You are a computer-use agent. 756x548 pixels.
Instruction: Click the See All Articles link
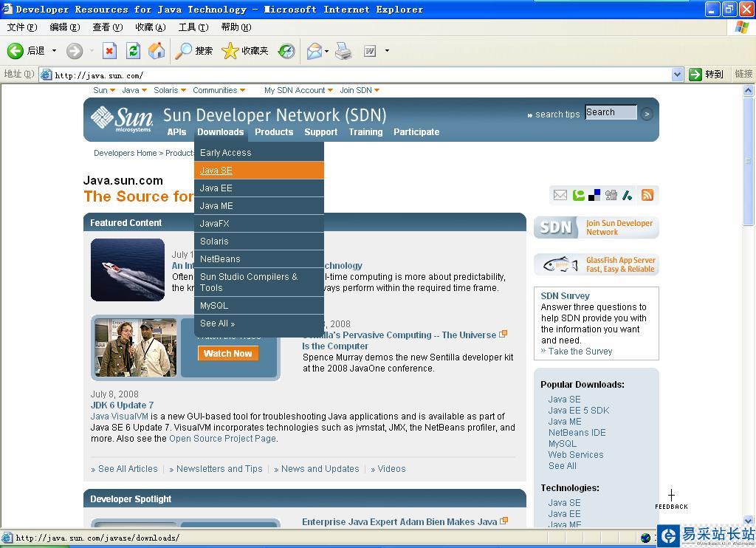click(128, 469)
